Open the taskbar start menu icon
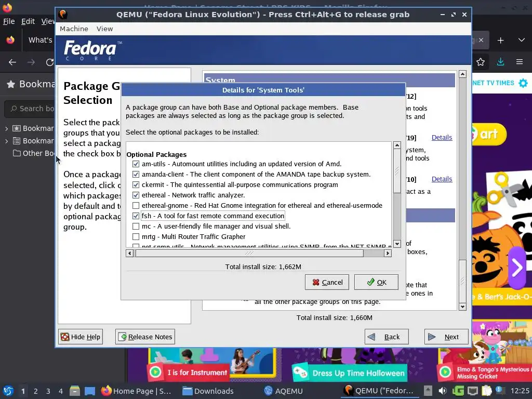This screenshot has width=532, height=399. pos(8,391)
